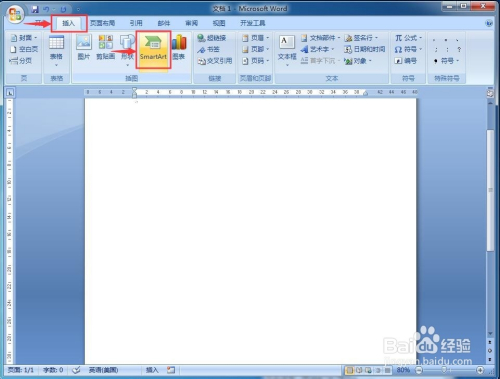
Task: Insert clip art (剪贴画)
Action: coord(106,47)
